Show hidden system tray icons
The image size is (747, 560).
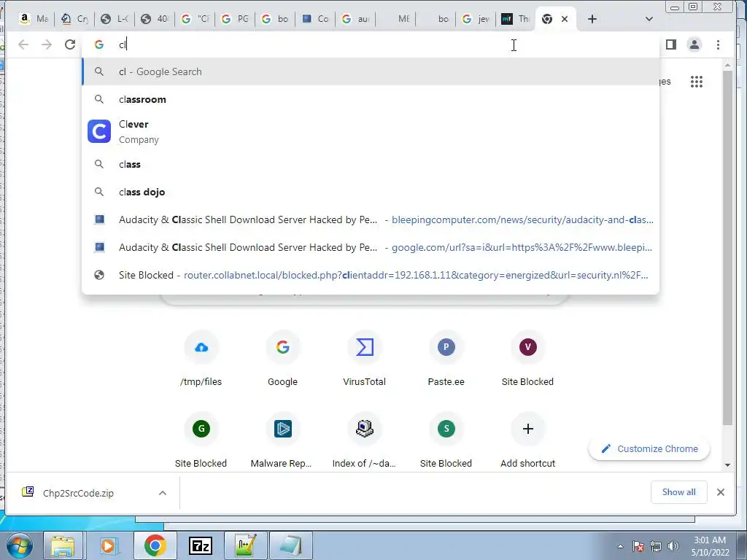[620, 546]
